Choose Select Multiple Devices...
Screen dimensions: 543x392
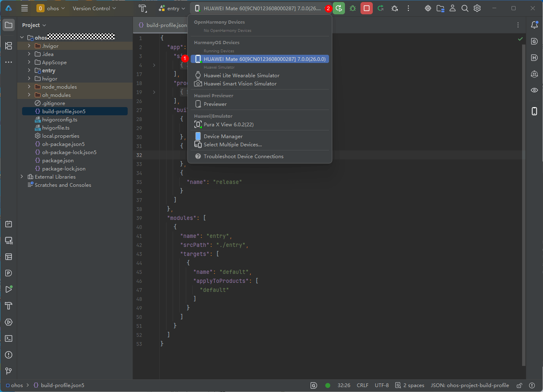pos(260,144)
